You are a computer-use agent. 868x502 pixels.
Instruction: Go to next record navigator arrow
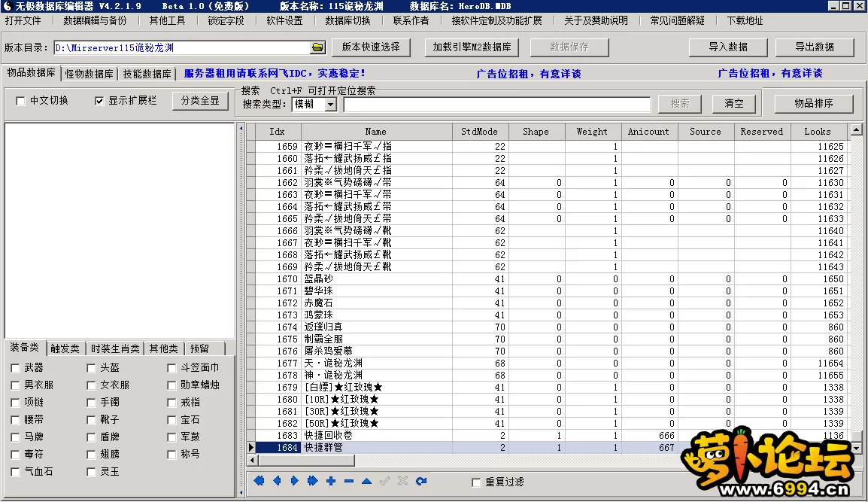(295, 481)
